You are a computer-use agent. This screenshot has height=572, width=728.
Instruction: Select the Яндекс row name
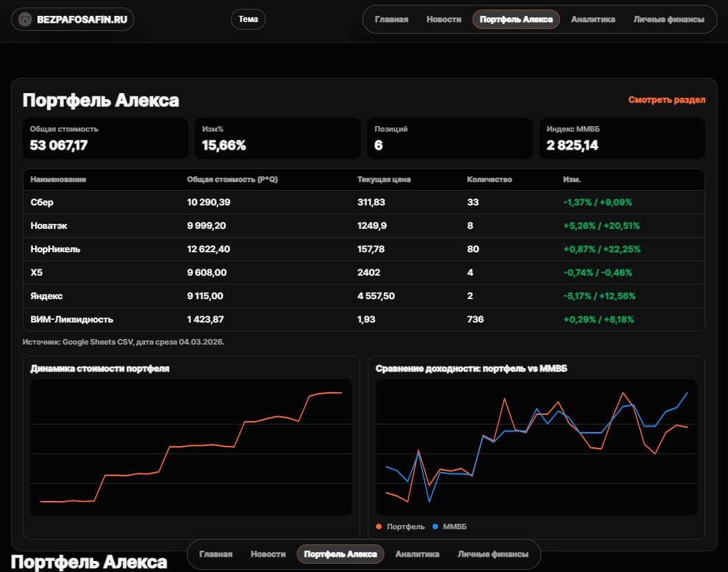pos(46,296)
